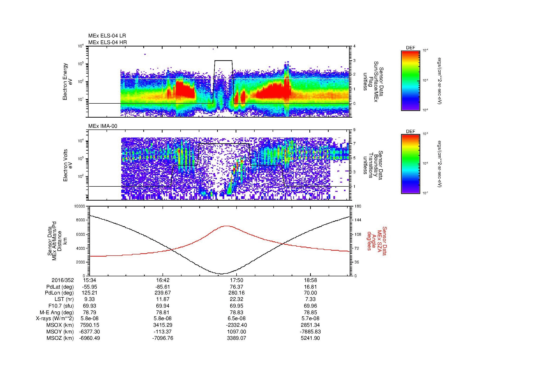Click the Boundary Transitions axis label
This screenshot has width=555, height=392.
(373, 166)
